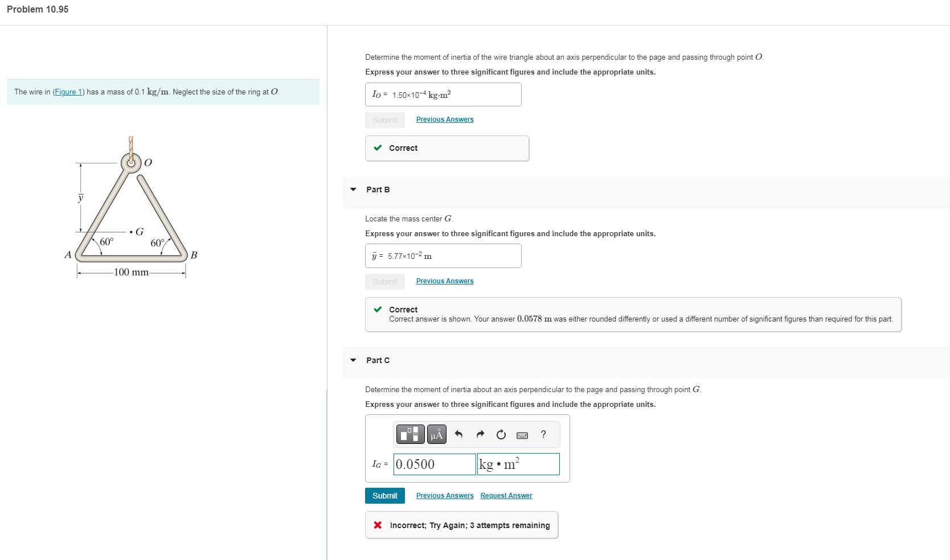Viewport: 950px width, 560px height.
Task: Click the '100 mm' dimension label
Action: click(x=131, y=272)
